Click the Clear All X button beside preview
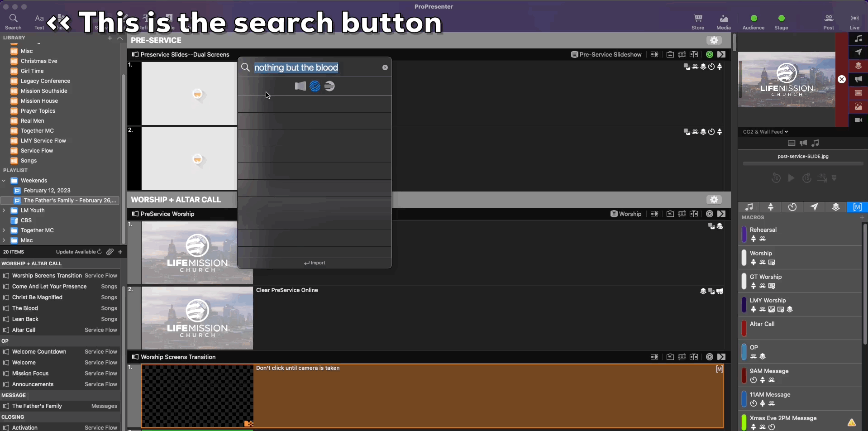Viewport: 868px width, 431px height. (x=842, y=79)
